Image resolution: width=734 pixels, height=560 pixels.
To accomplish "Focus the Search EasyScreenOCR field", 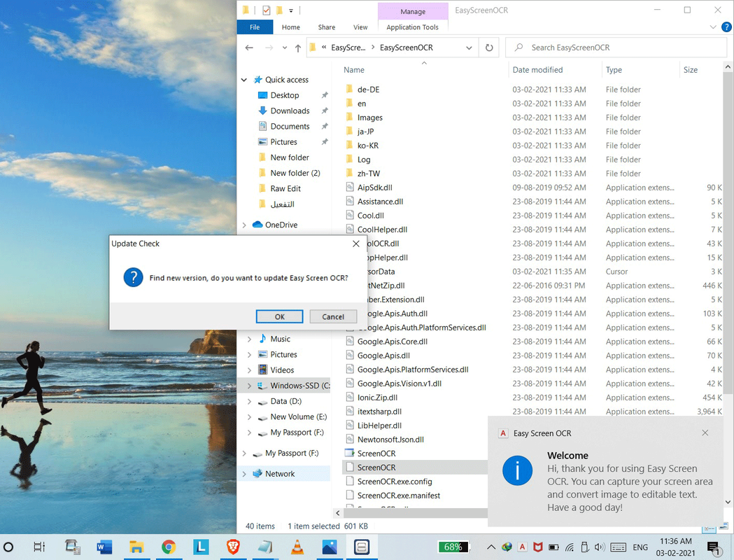I will pos(616,48).
